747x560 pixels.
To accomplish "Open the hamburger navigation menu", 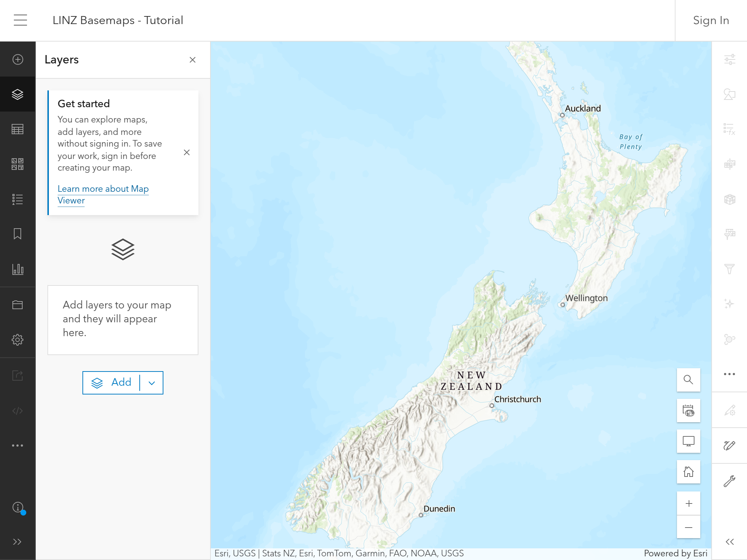I will tap(20, 20).
